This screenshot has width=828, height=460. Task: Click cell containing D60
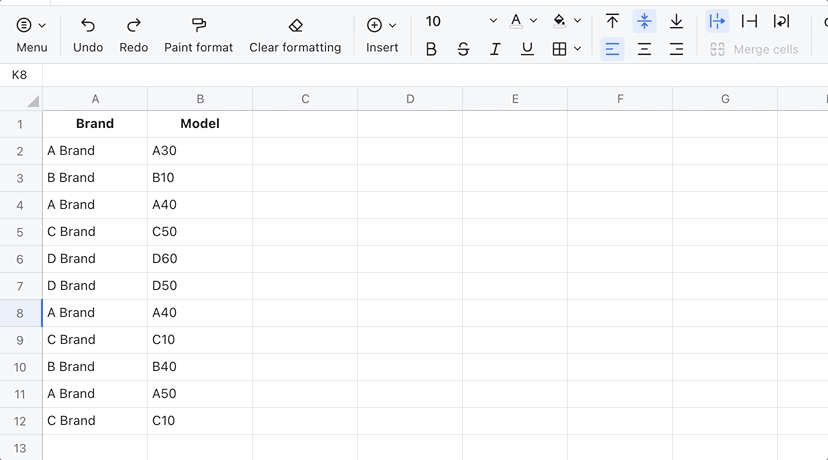pyautogui.click(x=199, y=259)
